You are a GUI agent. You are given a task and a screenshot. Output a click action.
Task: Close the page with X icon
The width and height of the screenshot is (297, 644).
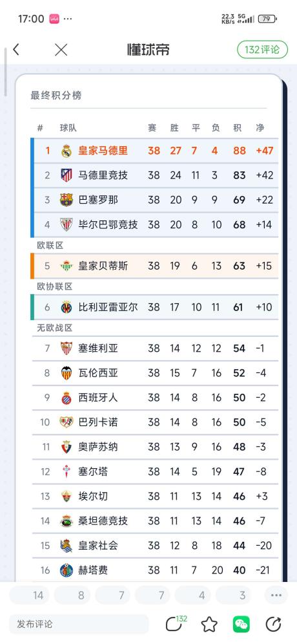pyautogui.click(x=61, y=50)
